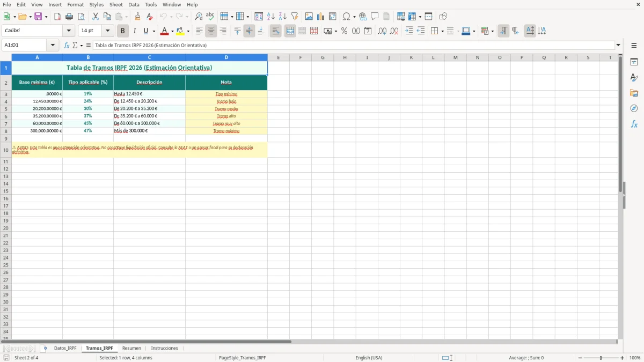Switch to Datos_IRPF sheet tab

coord(65,349)
